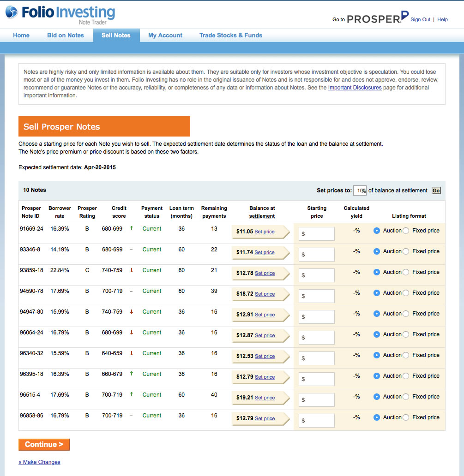Focus starting price field for 94947-80
464x476 pixels.
317,316
